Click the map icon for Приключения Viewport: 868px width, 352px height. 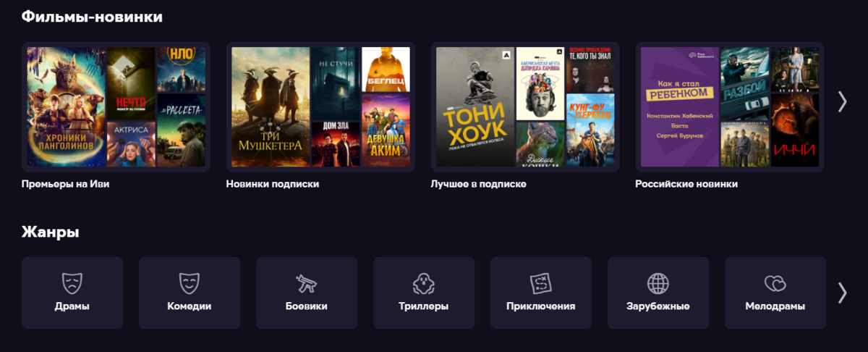point(541,282)
